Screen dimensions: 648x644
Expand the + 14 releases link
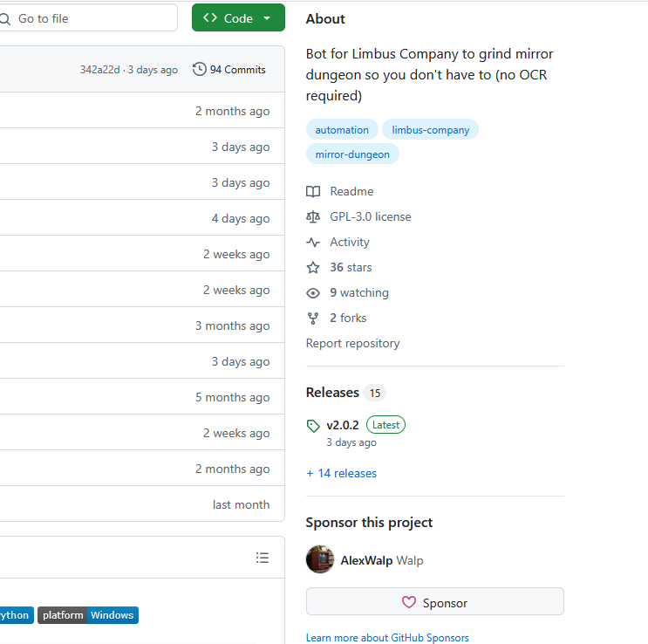[x=342, y=473]
